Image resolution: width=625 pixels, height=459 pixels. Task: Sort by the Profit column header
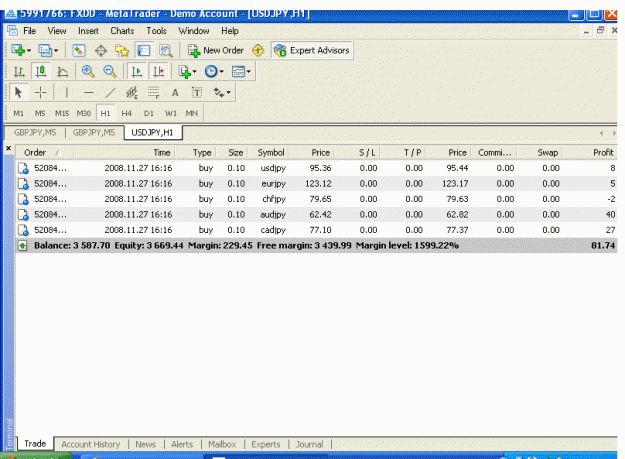pyautogui.click(x=589, y=153)
